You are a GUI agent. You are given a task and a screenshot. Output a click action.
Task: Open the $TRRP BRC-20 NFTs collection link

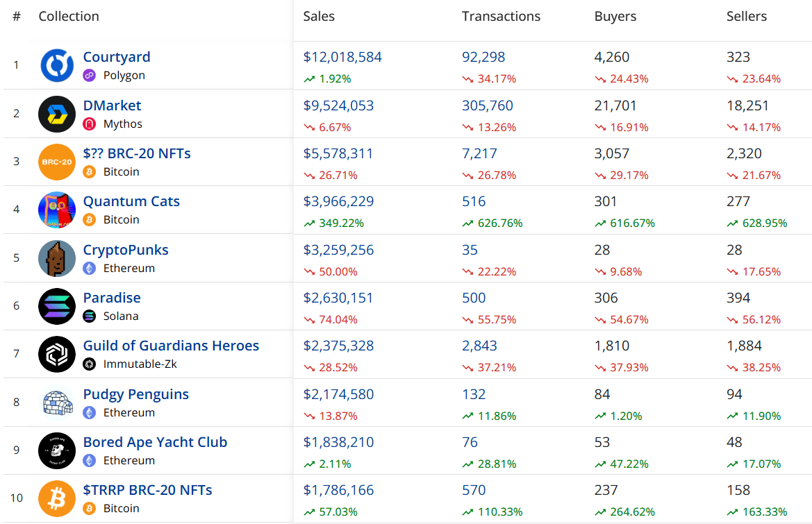tap(147, 490)
